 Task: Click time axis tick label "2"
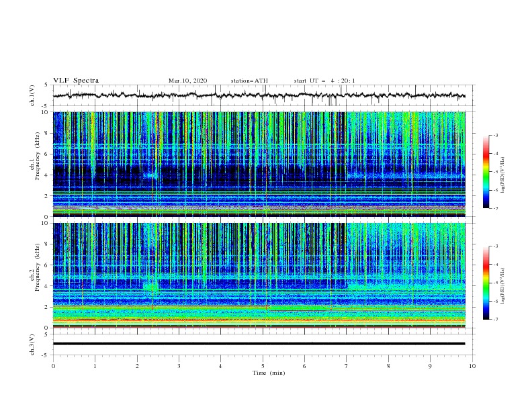(137, 366)
